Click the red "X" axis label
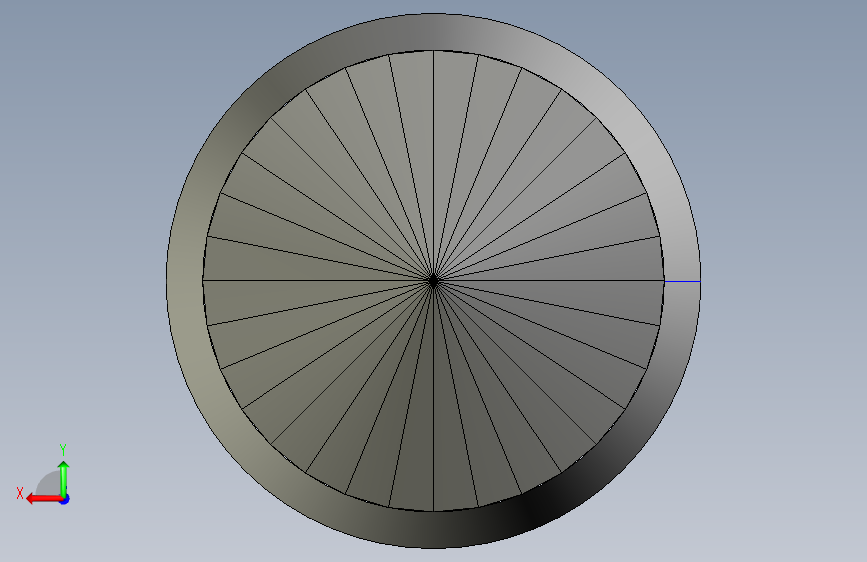The height and width of the screenshot is (562, 867). tap(20, 493)
